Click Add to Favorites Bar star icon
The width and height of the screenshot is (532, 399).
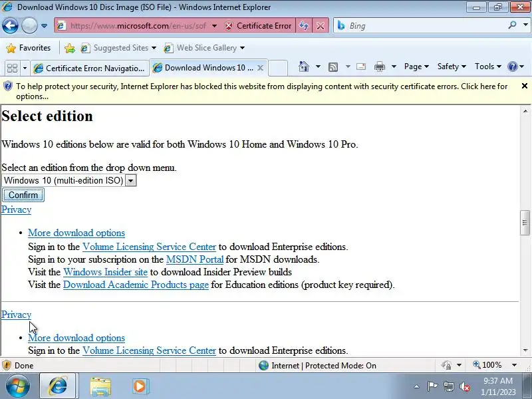tap(70, 48)
